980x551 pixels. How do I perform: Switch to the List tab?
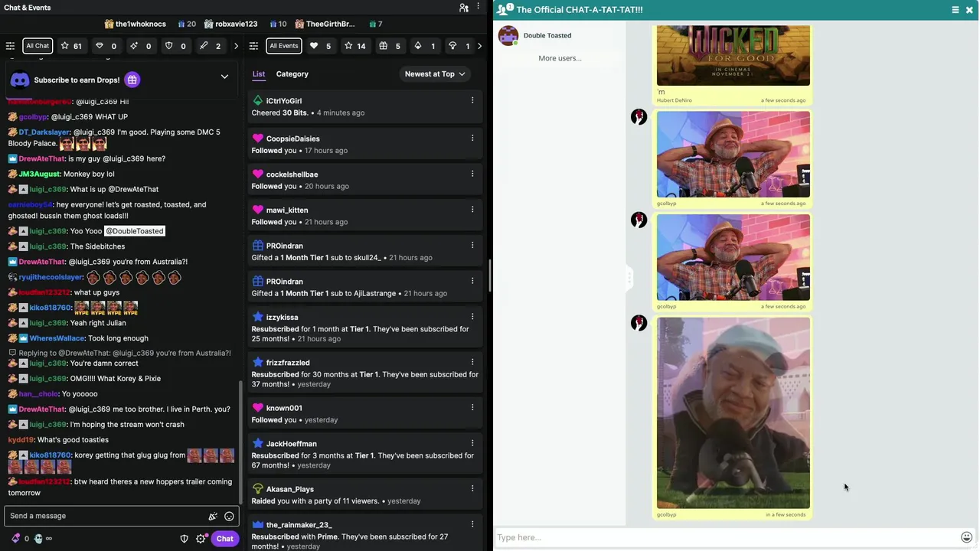pos(259,74)
